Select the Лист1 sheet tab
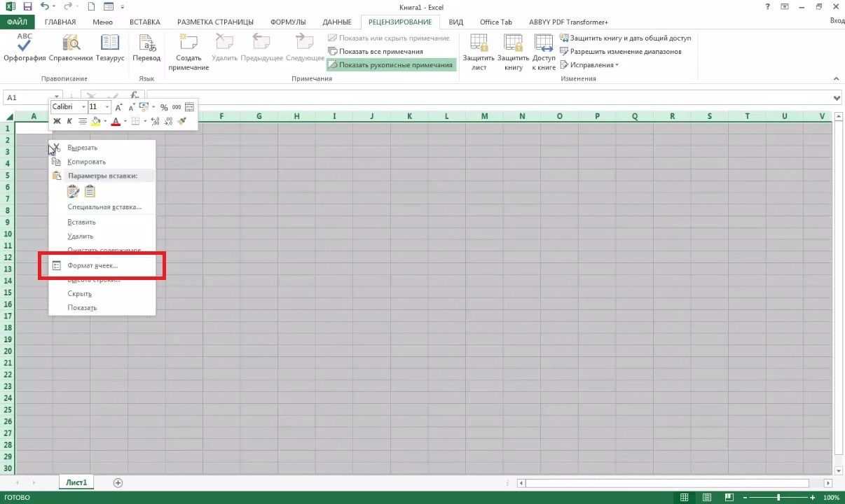 (76, 482)
